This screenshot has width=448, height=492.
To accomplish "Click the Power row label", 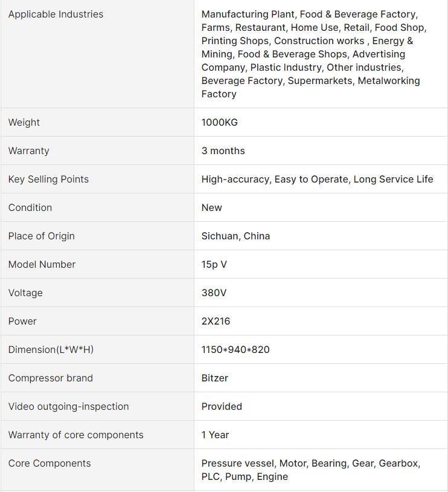I will (22, 321).
